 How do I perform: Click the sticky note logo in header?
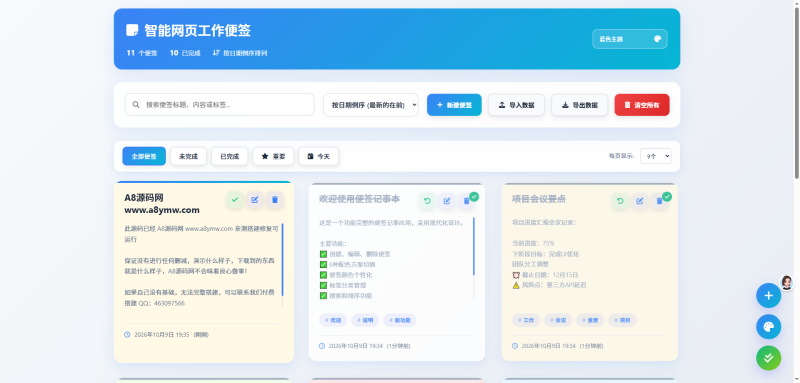[x=132, y=30]
